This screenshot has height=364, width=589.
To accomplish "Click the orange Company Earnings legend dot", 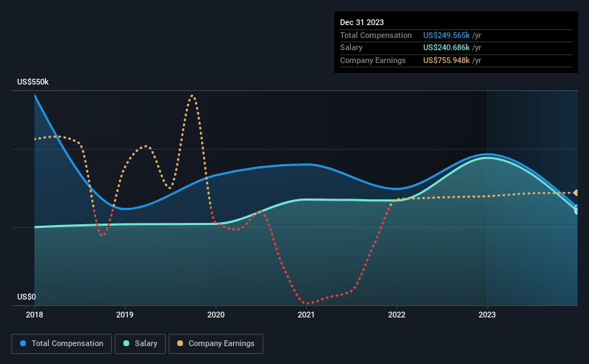I will (x=180, y=343).
